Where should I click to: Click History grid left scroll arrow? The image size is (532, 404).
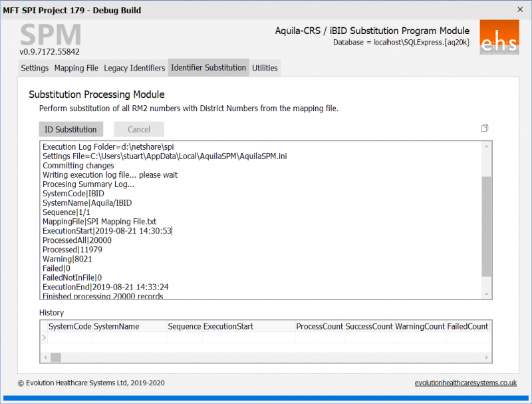click(x=45, y=357)
